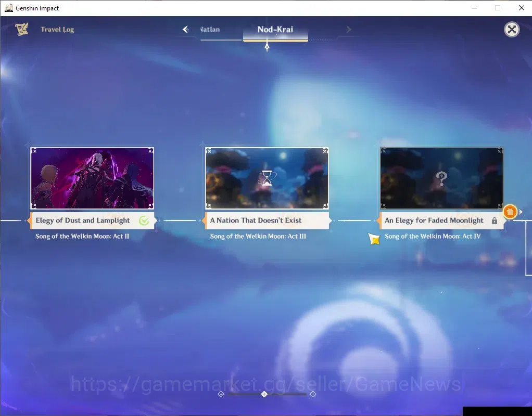Click the question mark on locked act
532x416 pixels.
pos(441,178)
